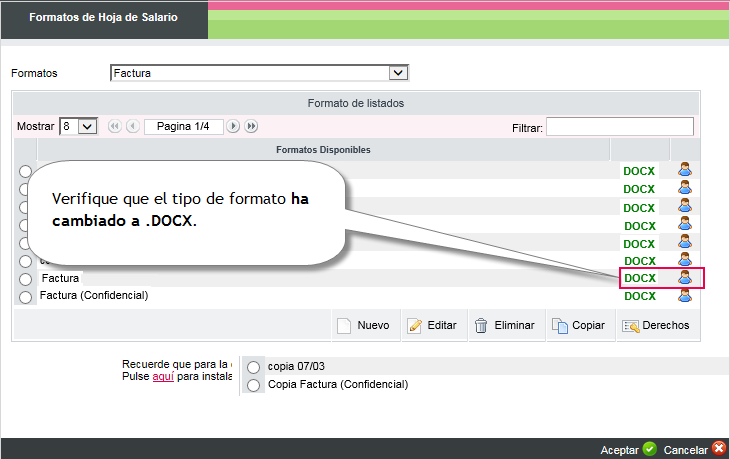Click the Factura (Confidencial) row text
The image size is (730, 459).
(94, 296)
